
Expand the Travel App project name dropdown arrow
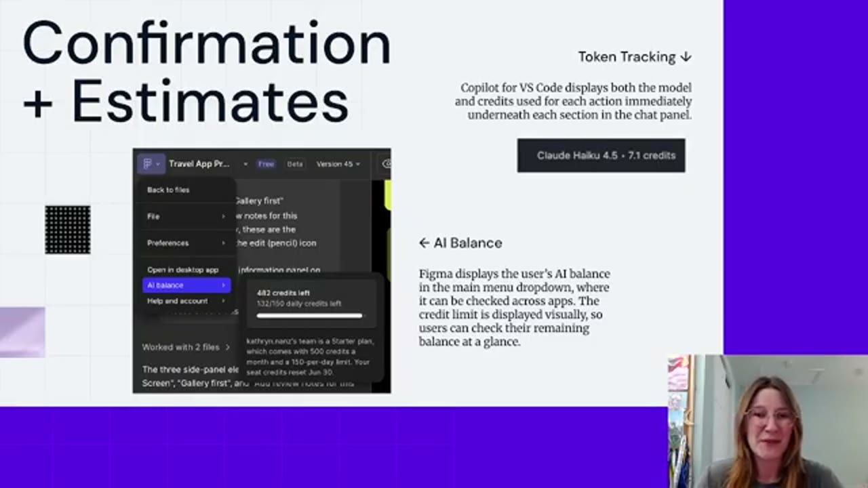pyautogui.click(x=245, y=164)
